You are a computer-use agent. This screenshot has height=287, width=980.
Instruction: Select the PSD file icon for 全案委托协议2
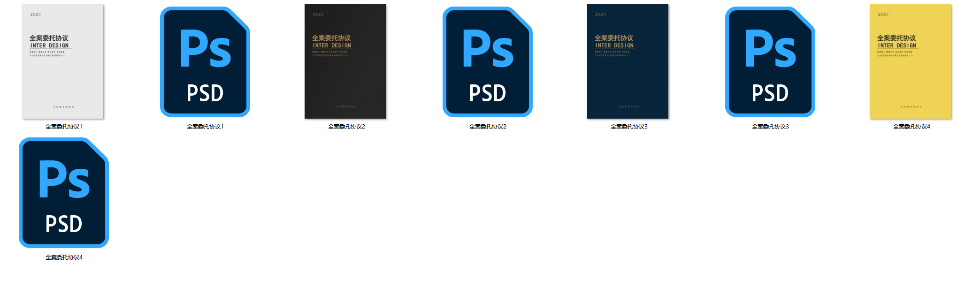click(x=488, y=62)
